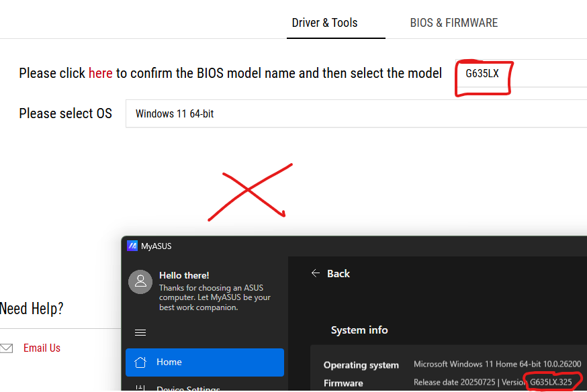Toggle the MyASUS hamburger menu
Image resolution: width=587 pixels, height=392 pixels.
tap(140, 332)
